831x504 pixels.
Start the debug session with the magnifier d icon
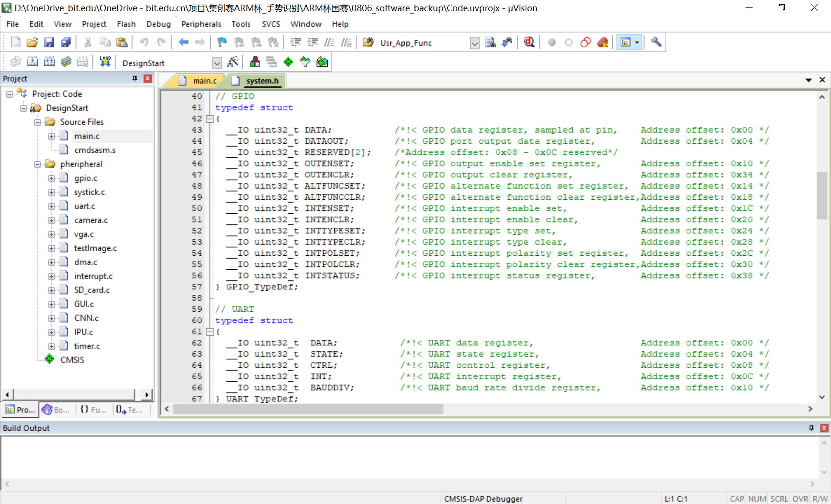[x=529, y=42]
